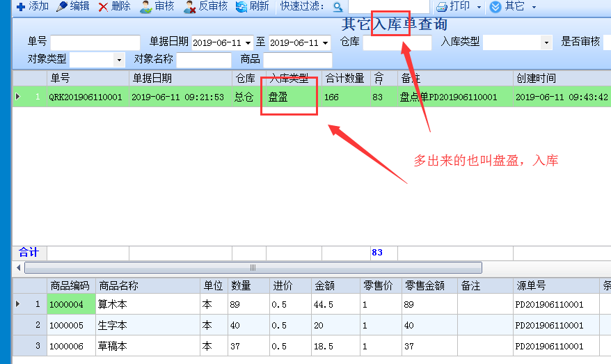Sort by 进价 column header

tap(290, 285)
